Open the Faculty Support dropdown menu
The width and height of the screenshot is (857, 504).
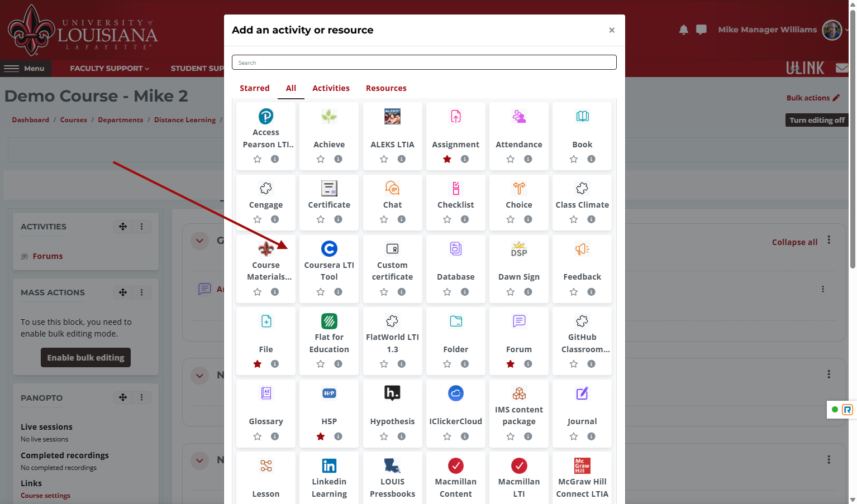coord(109,68)
